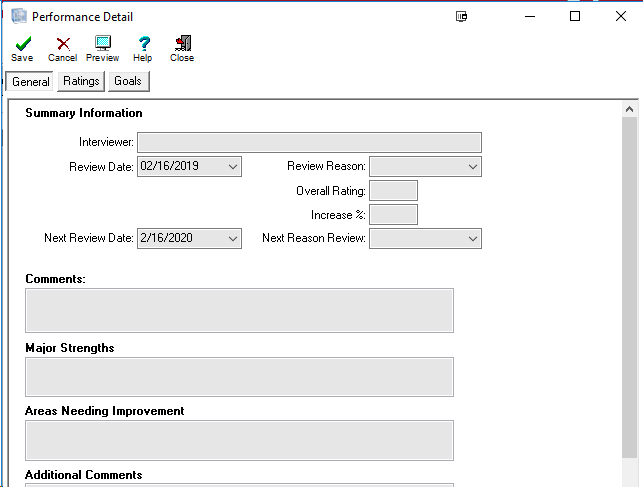Click inside the Comments text area
The height and width of the screenshot is (487, 643).
239,310
